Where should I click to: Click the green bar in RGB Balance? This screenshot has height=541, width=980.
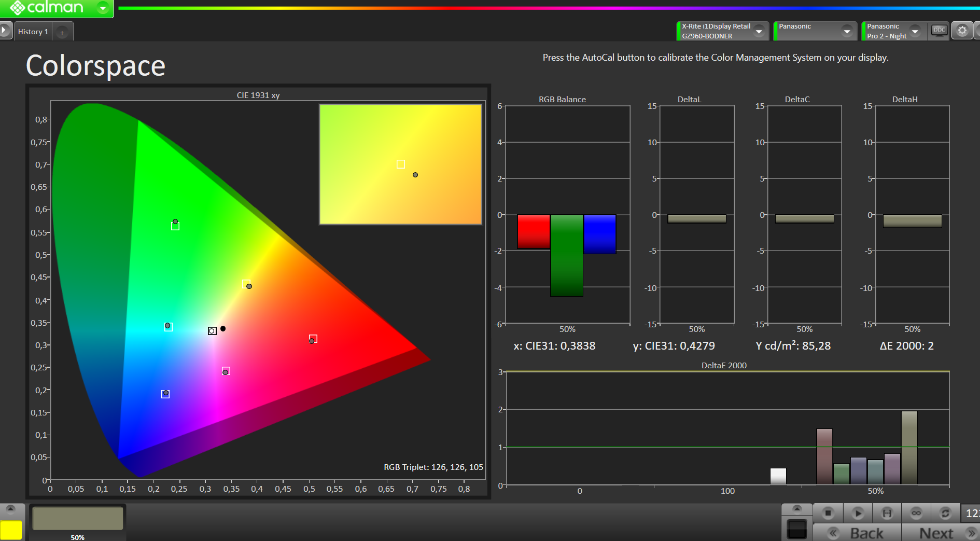tap(567, 255)
